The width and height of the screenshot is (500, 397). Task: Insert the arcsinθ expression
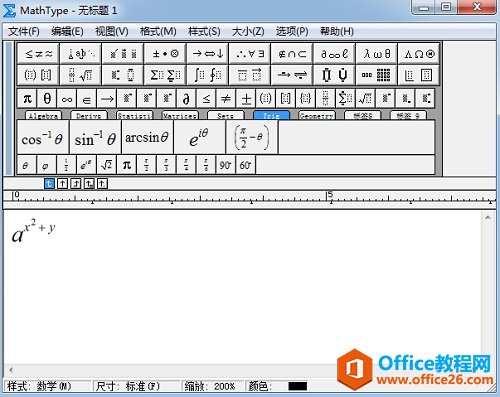[147, 137]
